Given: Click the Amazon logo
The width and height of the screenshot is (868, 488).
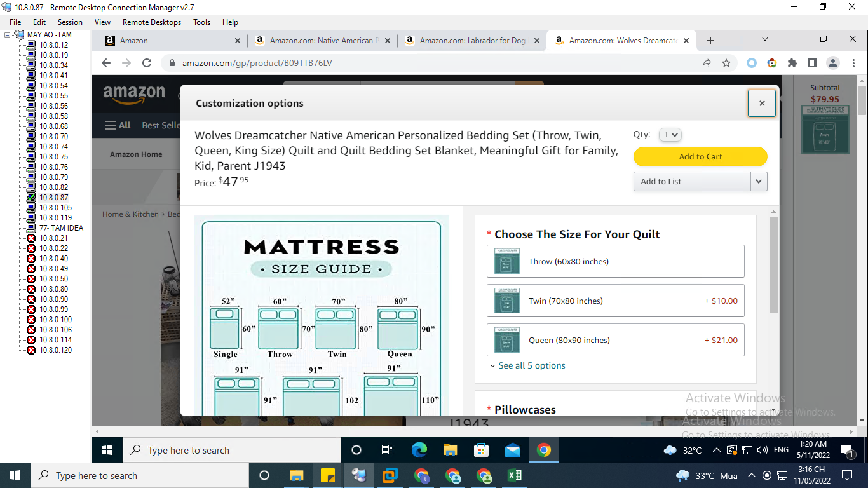Looking at the screenshot, I should [134, 94].
